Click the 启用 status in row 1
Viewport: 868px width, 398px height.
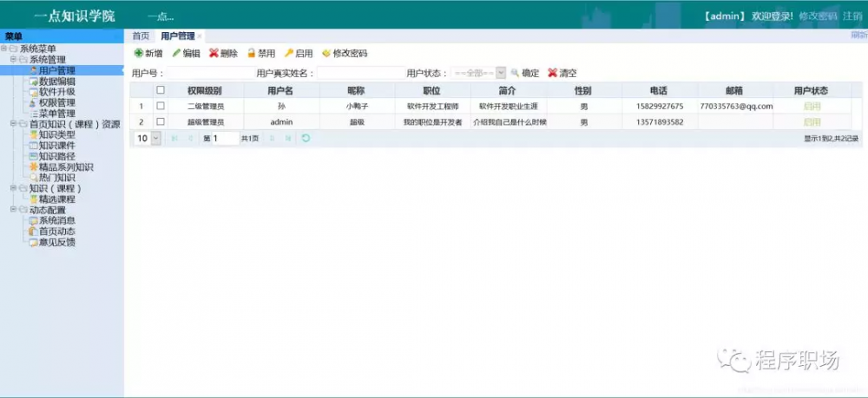(812, 106)
